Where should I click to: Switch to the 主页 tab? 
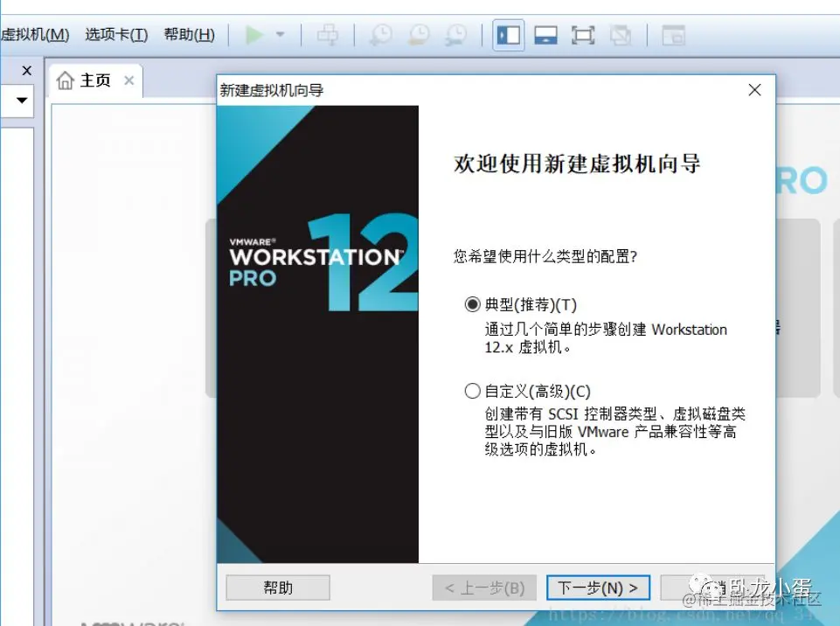point(95,80)
